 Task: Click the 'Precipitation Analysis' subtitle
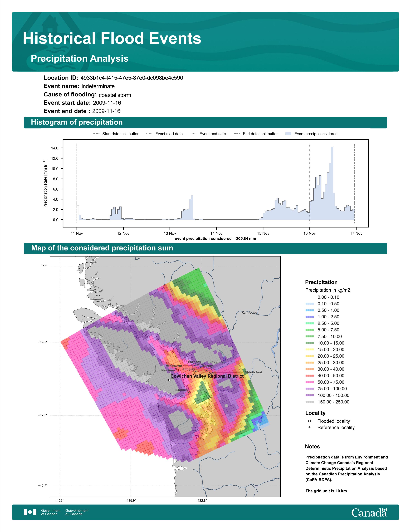tap(80, 59)
